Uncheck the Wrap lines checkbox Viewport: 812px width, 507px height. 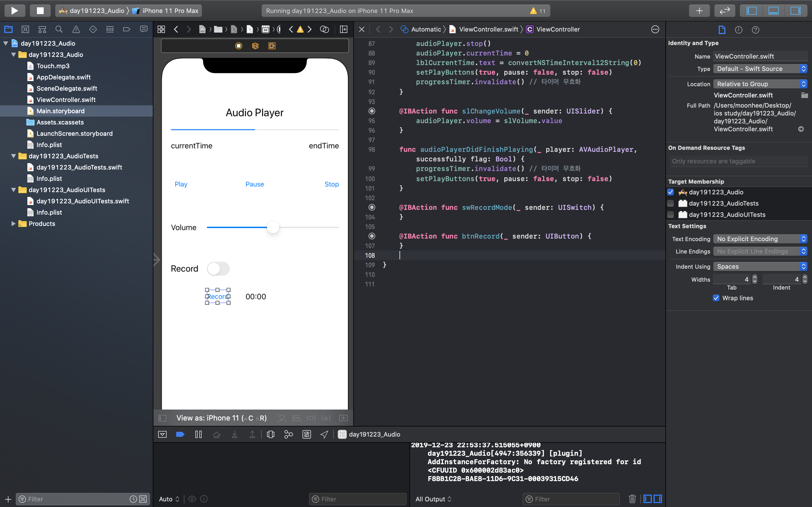(716, 298)
